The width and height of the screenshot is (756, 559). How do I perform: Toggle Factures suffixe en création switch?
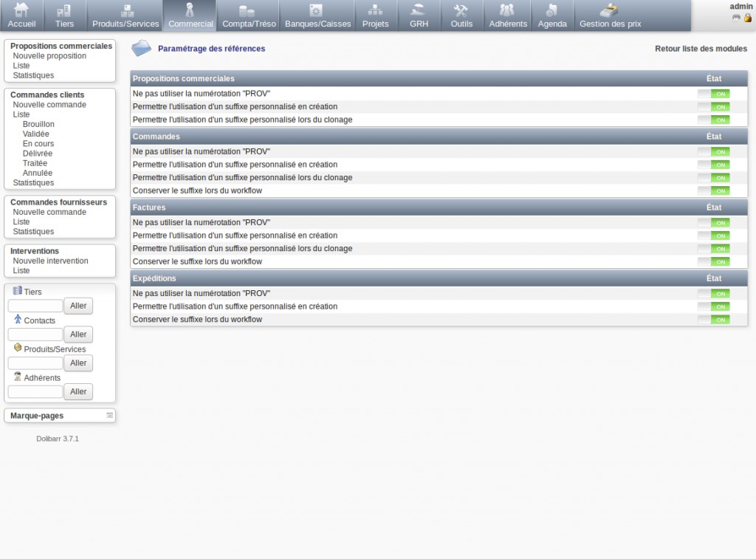(x=714, y=236)
